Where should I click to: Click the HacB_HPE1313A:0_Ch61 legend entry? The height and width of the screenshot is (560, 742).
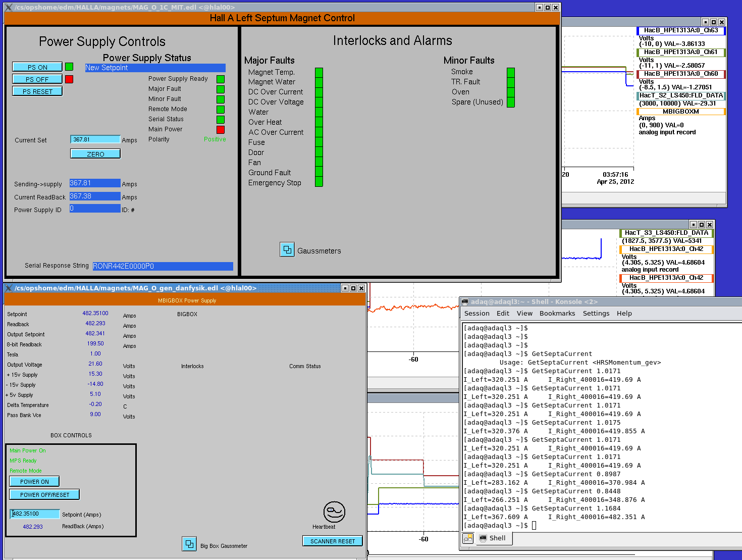click(x=681, y=52)
